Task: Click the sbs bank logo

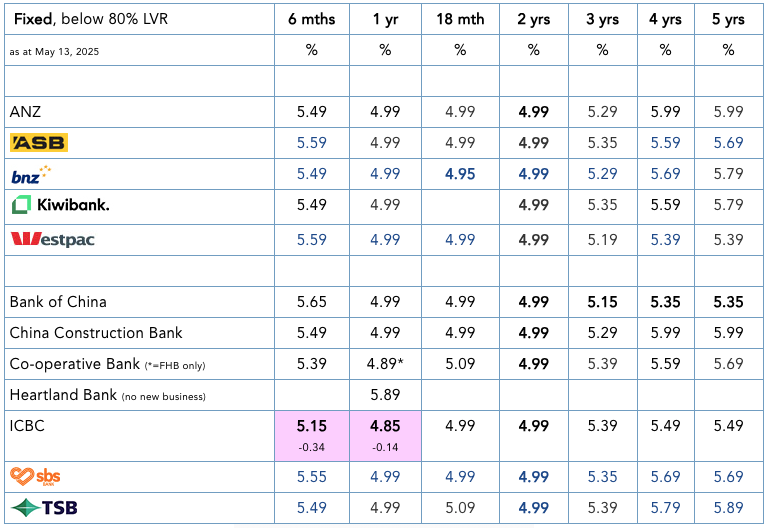Action: (x=35, y=477)
